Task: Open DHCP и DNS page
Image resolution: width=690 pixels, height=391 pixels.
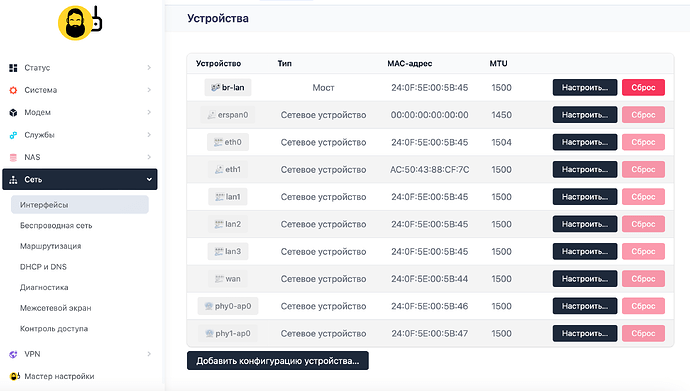Action: 43,267
